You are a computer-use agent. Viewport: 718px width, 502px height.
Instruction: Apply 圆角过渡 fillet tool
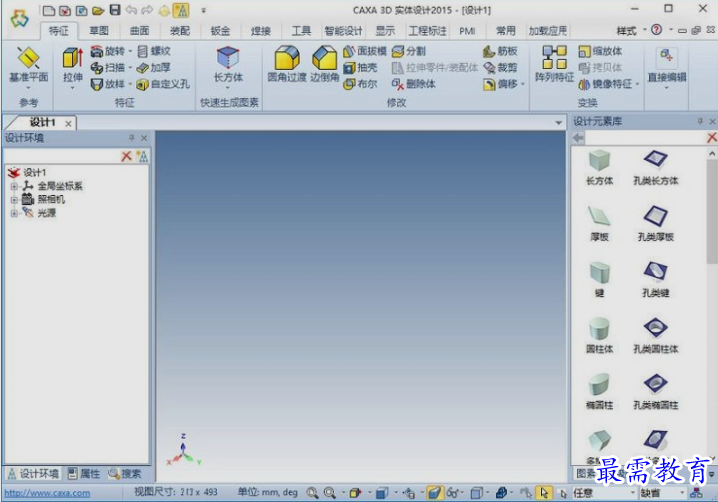pyautogui.click(x=287, y=64)
